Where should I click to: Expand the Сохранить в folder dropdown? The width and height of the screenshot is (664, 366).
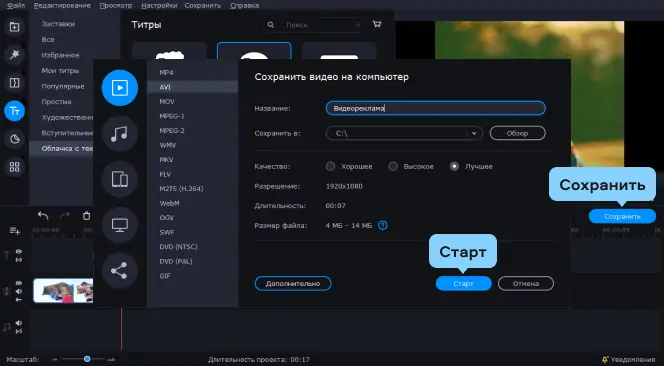[474, 133]
